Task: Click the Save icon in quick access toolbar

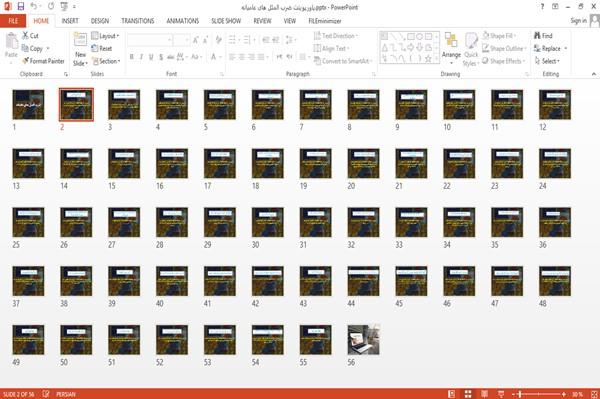Action: pos(21,7)
